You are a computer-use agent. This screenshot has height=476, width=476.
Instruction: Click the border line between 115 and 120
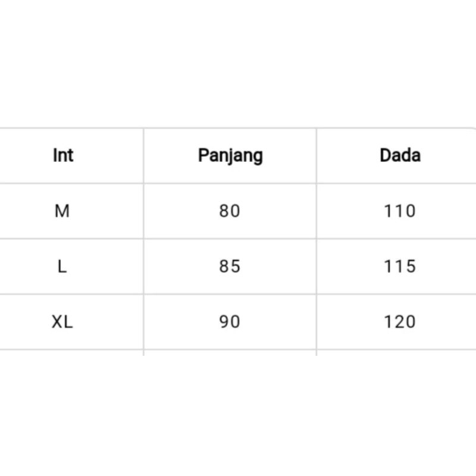[x=399, y=294]
